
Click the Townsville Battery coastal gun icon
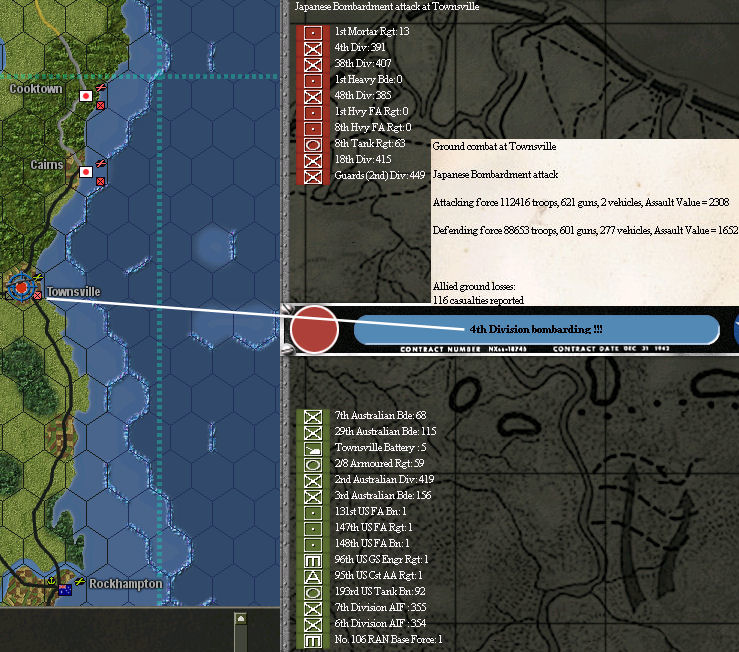(x=313, y=449)
